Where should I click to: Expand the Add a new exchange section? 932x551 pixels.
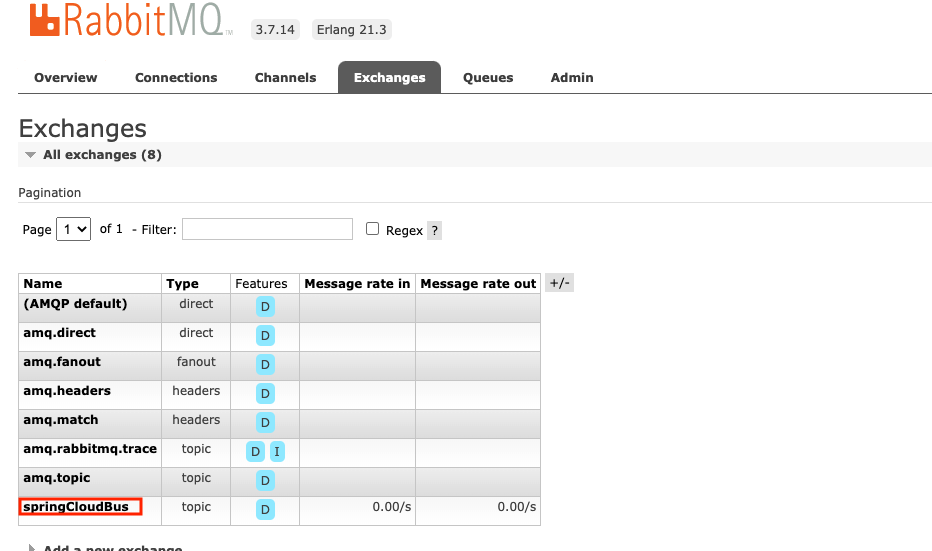(105, 547)
